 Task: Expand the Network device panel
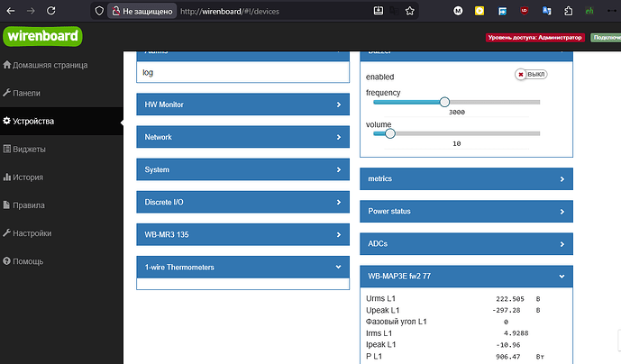coord(242,137)
